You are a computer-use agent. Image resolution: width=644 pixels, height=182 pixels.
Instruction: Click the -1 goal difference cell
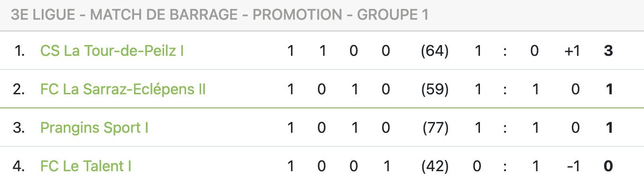coord(573,166)
